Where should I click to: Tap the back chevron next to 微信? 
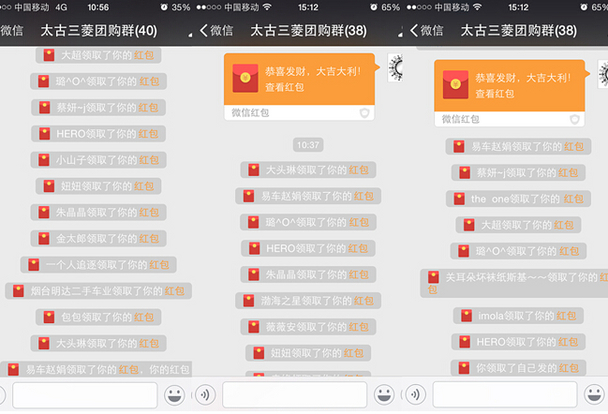click(205, 31)
